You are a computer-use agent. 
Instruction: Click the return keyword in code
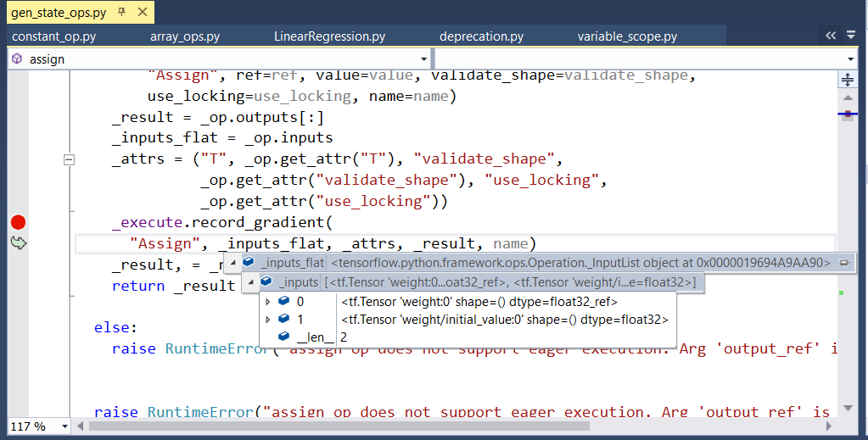point(138,287)
